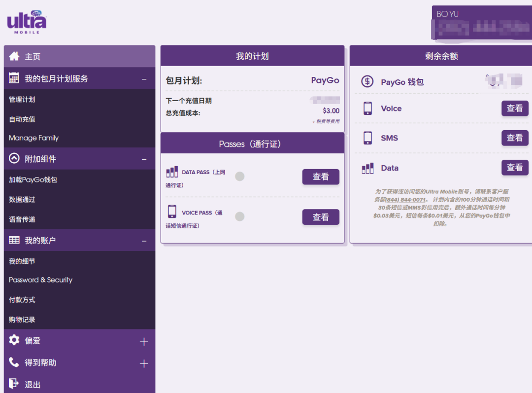Click the dollar icon beside PayGo 钱包

coord(367,81)
